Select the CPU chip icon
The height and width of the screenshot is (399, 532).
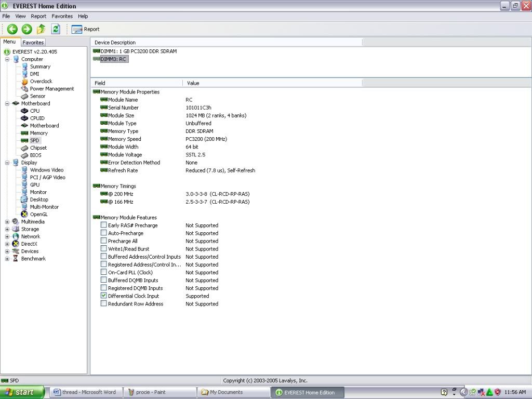24,111
